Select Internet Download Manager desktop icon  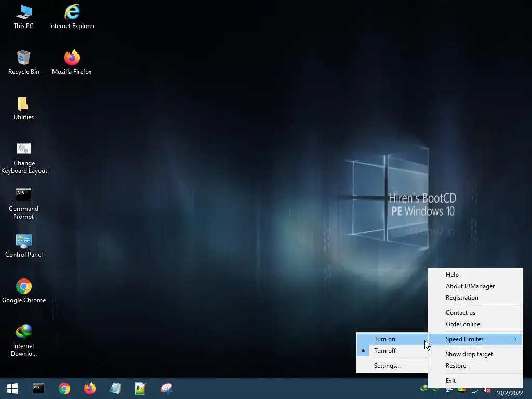click(x=23, y=341)
